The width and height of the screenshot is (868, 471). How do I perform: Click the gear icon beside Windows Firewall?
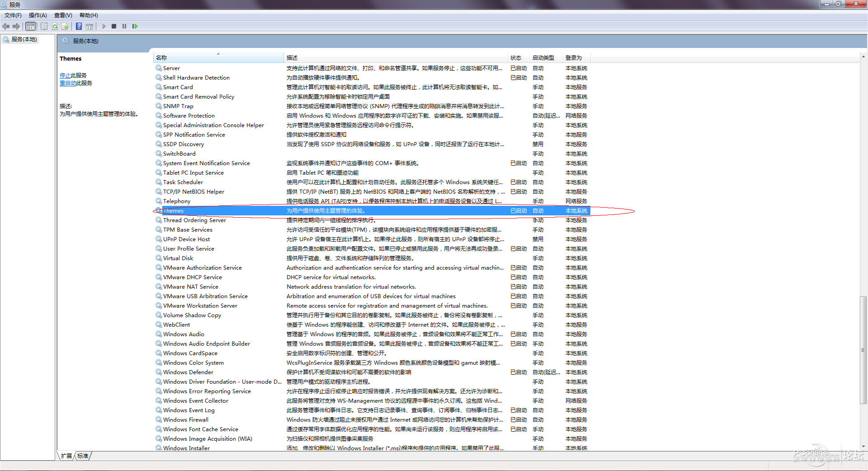click(x=159, y=419)
